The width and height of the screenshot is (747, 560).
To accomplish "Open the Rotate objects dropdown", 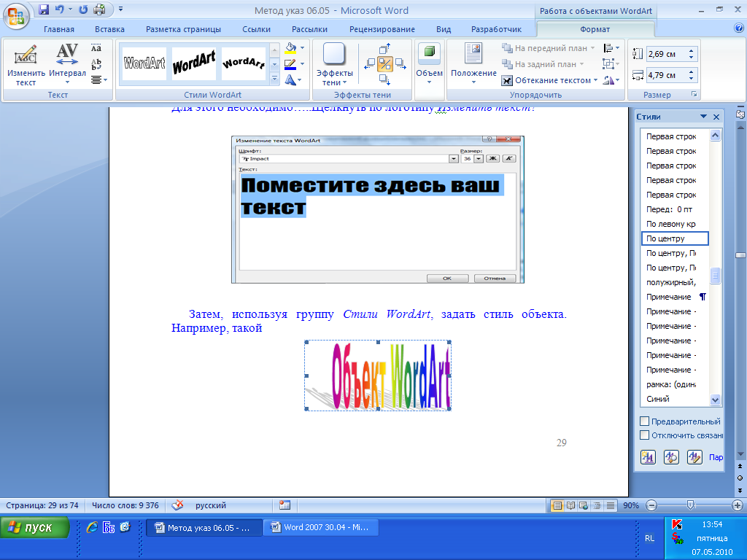I will tap(611, 80).
